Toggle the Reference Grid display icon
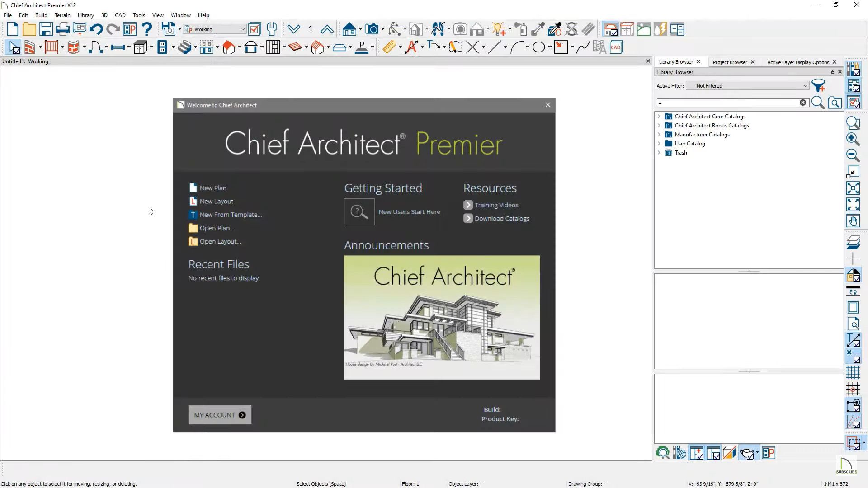Screen dimensions: 868x488 (x=853, y=372)
